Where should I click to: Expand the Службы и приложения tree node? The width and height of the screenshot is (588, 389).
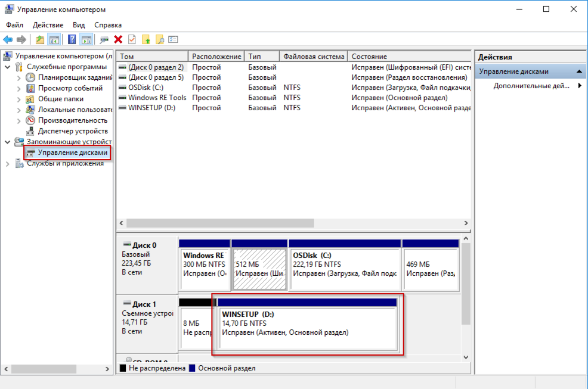(x=8, y=163)
